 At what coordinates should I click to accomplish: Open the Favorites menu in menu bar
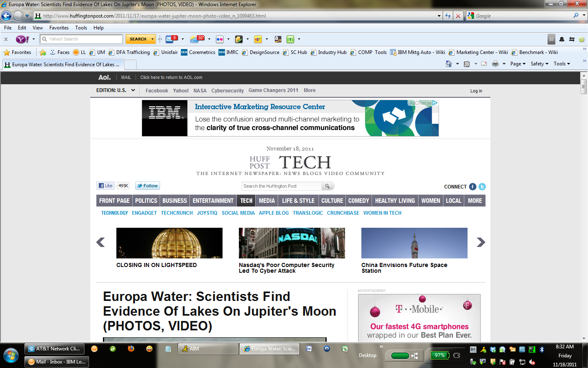point(59,28)
